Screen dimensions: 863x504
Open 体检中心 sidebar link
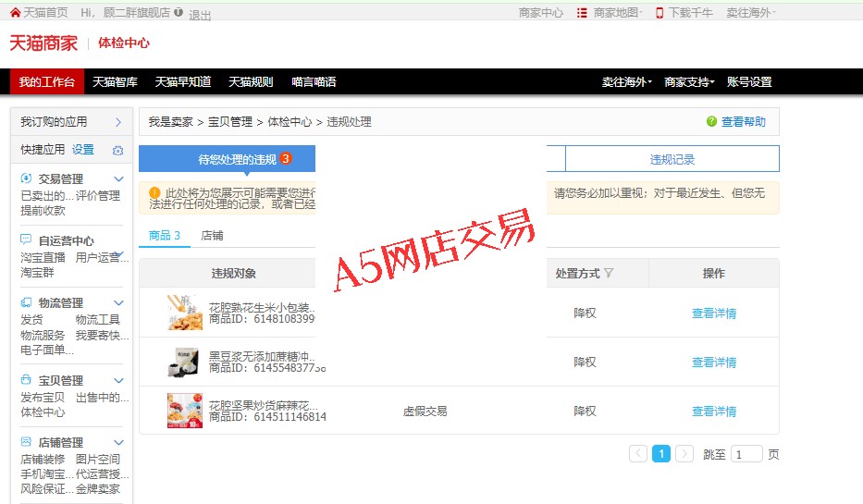[x=43, y=412]
